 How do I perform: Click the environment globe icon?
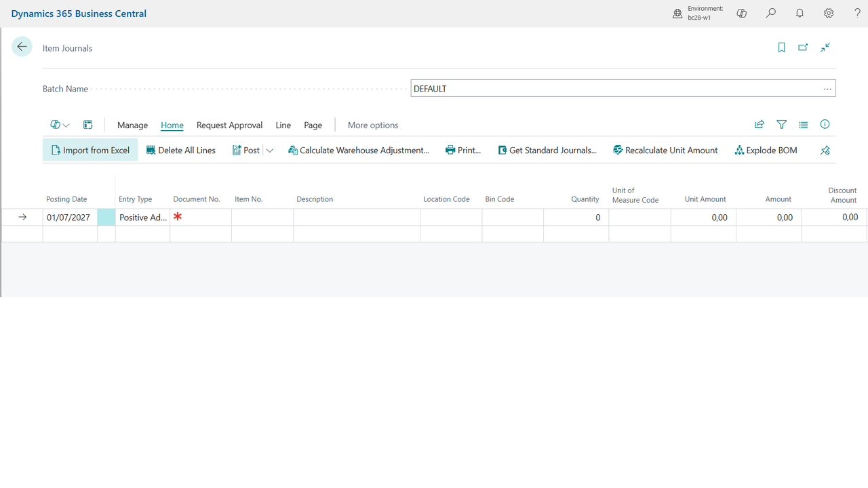(x=677, y=14)
